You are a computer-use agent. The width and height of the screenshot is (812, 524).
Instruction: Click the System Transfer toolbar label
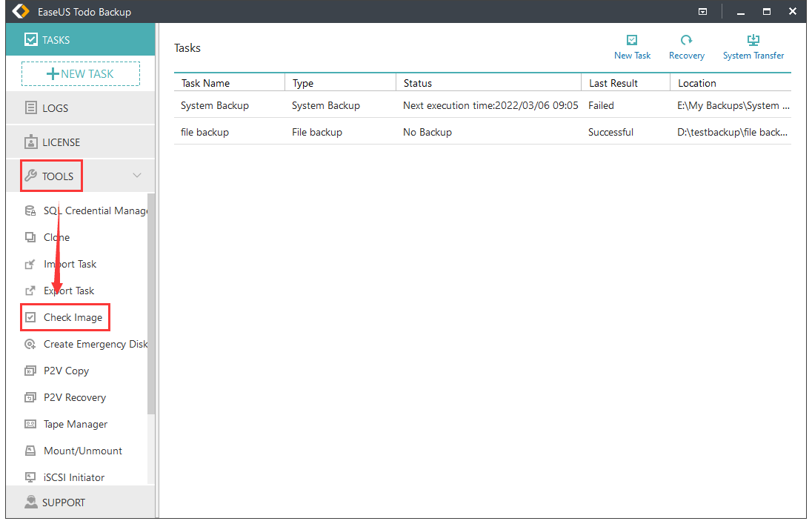click(x=753, y=56)
